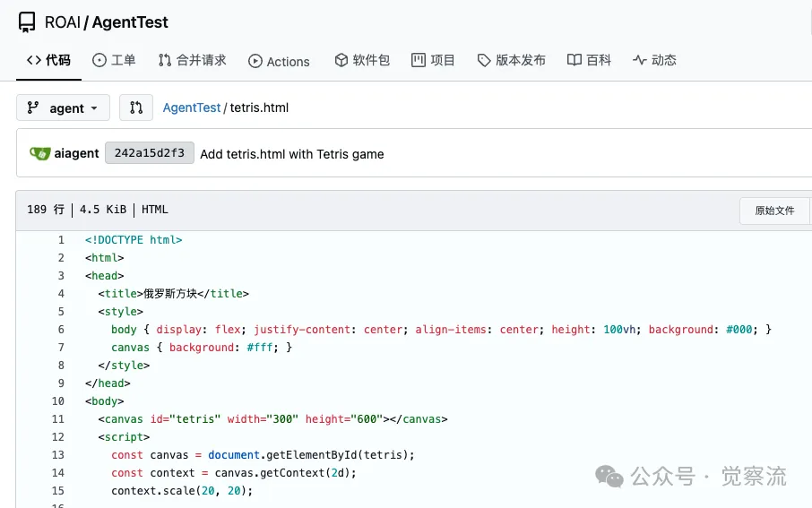Screen dimensions: 812x508
Task: Open the 版本发布 releases tab
Action: 511,60
